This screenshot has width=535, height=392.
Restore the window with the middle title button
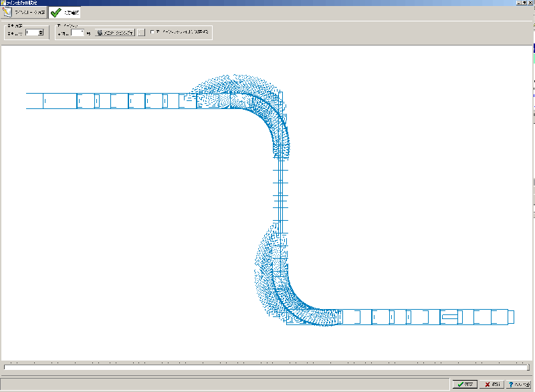tap(524, 3)
